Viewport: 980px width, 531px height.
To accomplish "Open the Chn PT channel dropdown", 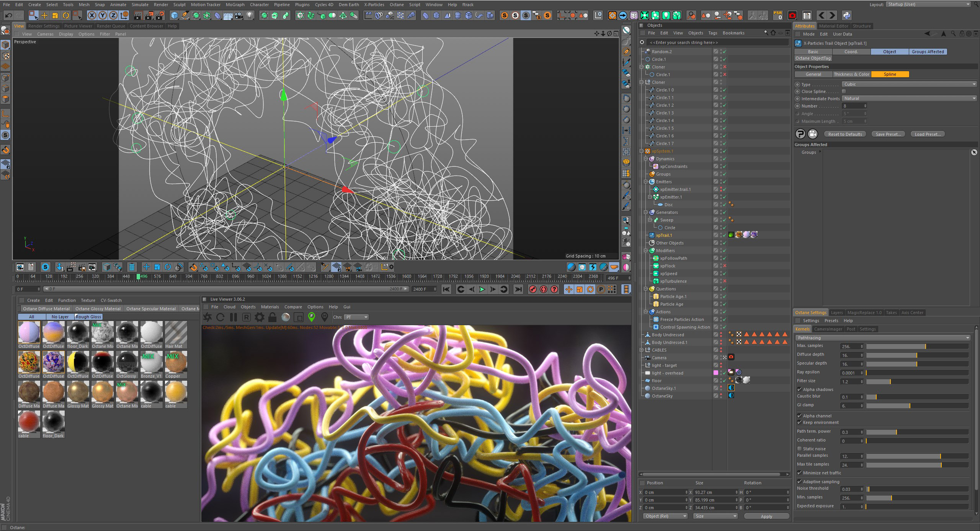I will click(356, 317).
